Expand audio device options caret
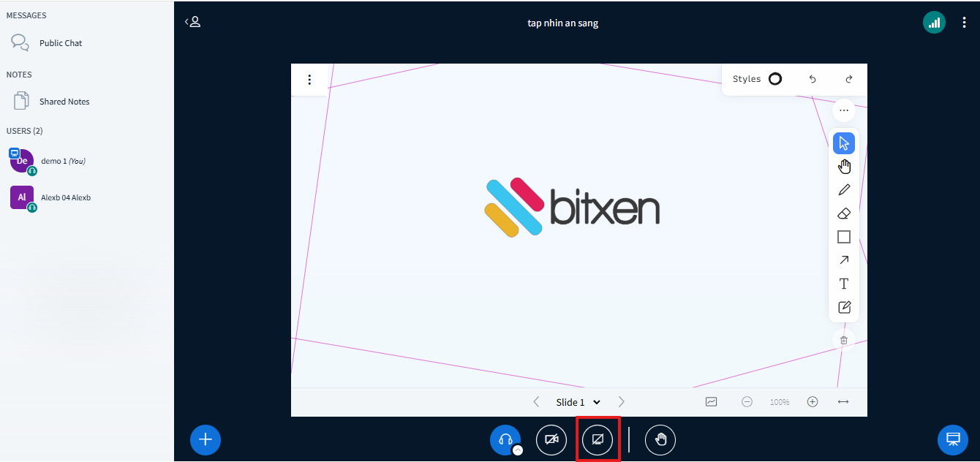 (518, 450)
